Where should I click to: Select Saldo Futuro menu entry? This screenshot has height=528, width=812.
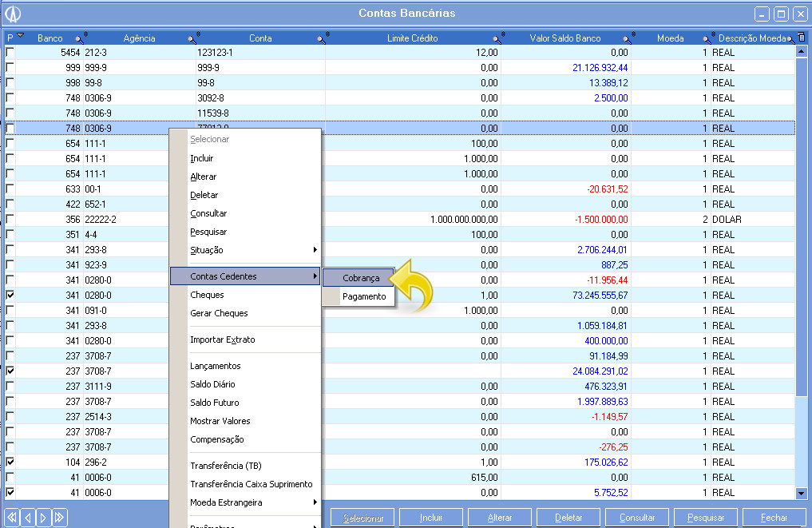coord(245,403)
